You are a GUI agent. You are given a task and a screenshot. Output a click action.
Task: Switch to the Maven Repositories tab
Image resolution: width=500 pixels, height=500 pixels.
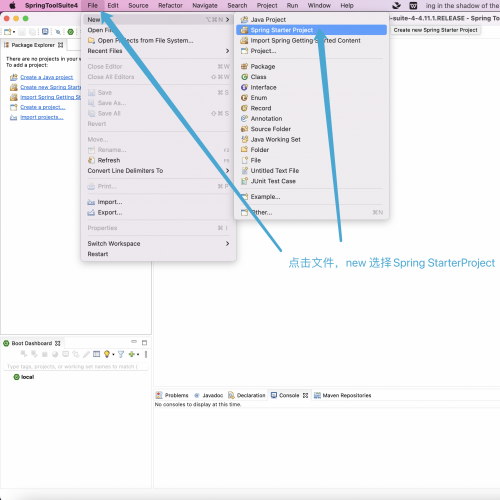pos(343,395)
